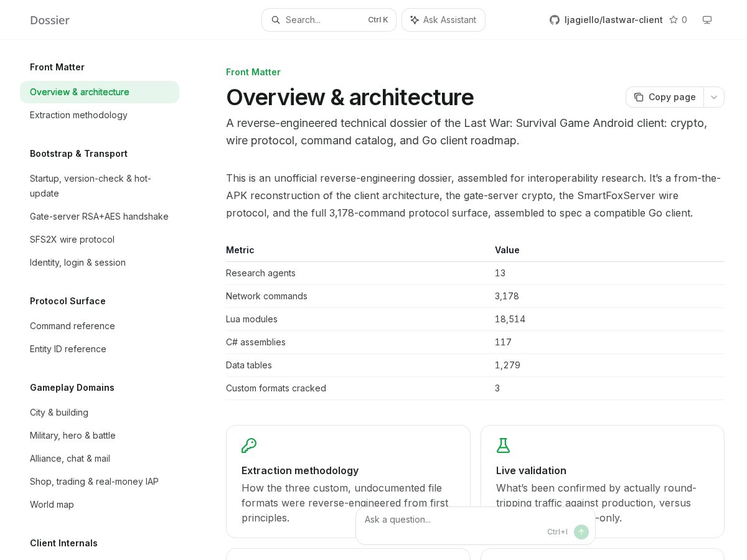Click the Research agents table cell

coord(261,273)
